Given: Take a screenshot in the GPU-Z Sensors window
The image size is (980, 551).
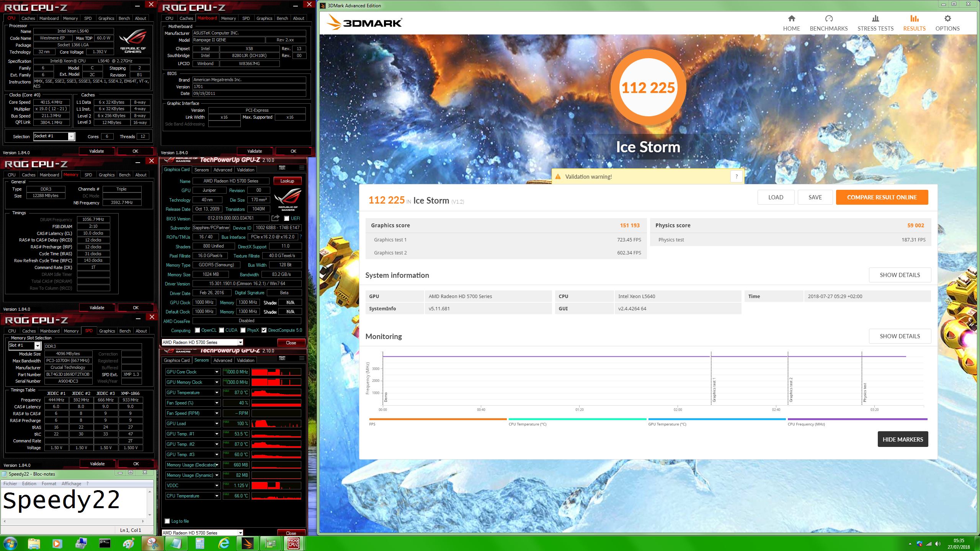Looking at the screenshot, I should coord(282,358).
